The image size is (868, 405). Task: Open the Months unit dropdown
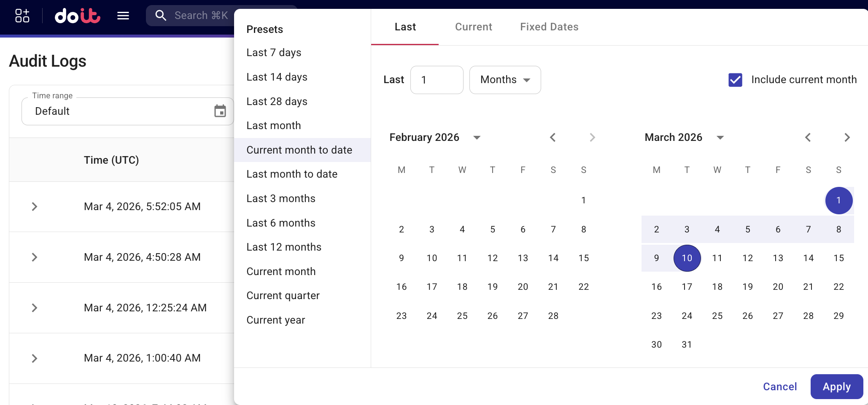point(505,80)
